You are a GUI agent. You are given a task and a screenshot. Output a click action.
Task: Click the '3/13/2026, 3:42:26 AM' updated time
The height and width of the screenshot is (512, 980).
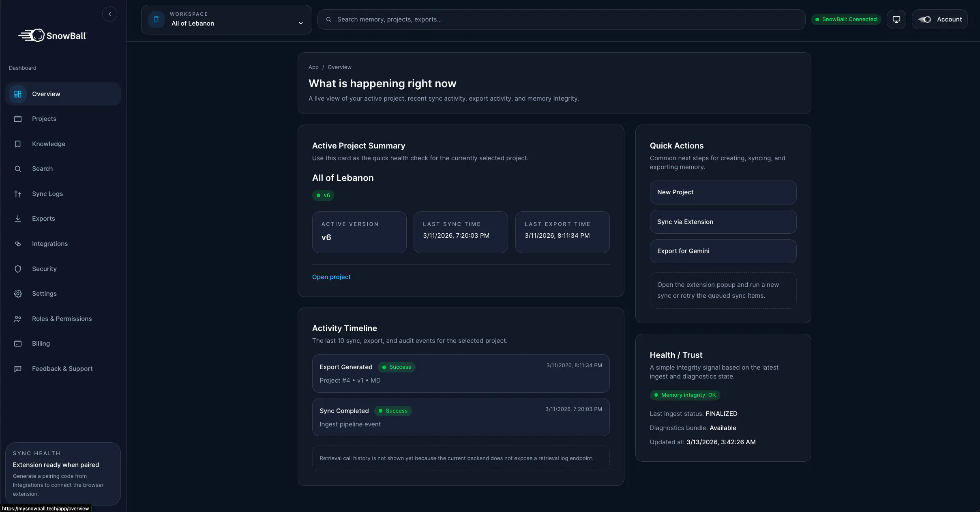click(x=721, y=442)
